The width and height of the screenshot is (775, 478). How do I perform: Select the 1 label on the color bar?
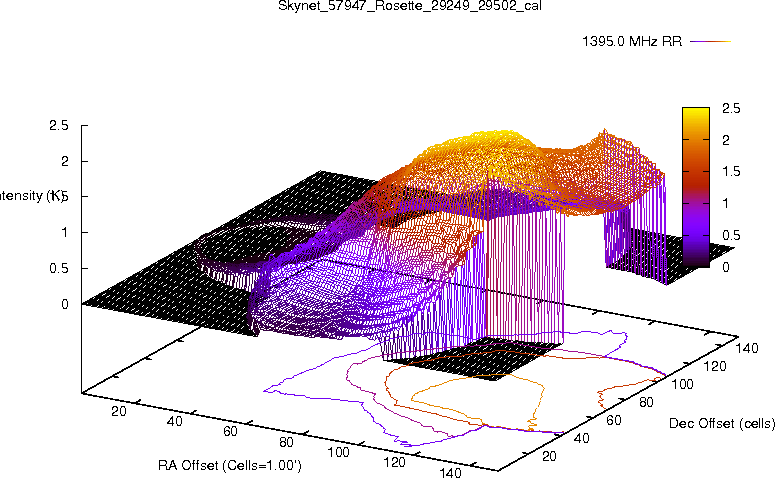point(726,203)
